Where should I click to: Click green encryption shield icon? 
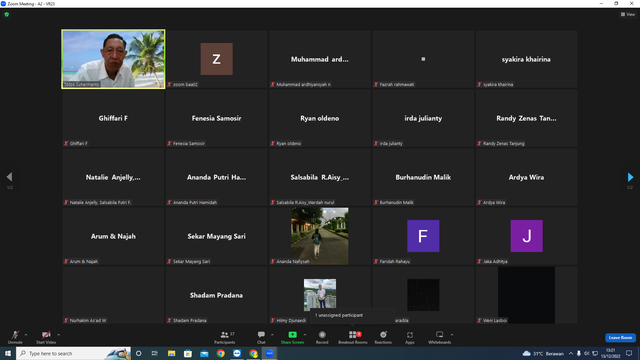[7, 14]
